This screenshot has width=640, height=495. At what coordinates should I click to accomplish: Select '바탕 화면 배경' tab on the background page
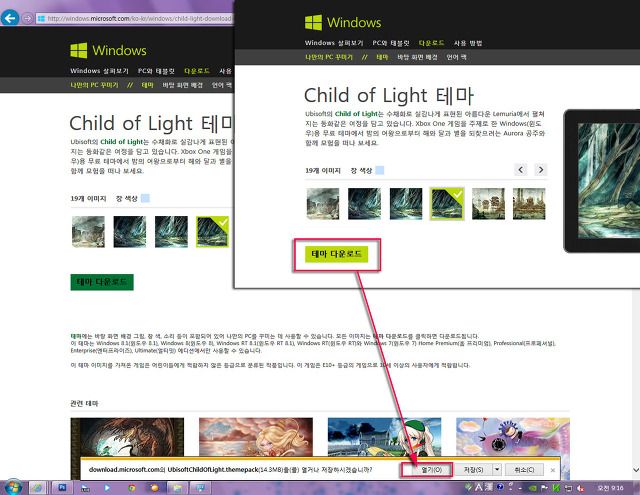(182, 85)
